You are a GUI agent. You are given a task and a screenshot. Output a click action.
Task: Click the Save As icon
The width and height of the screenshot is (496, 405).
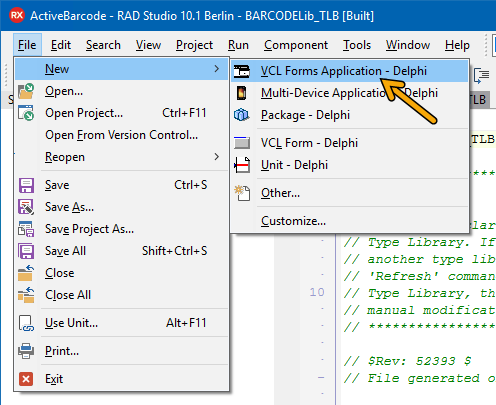pyautogui.click(x=26, y=207)
